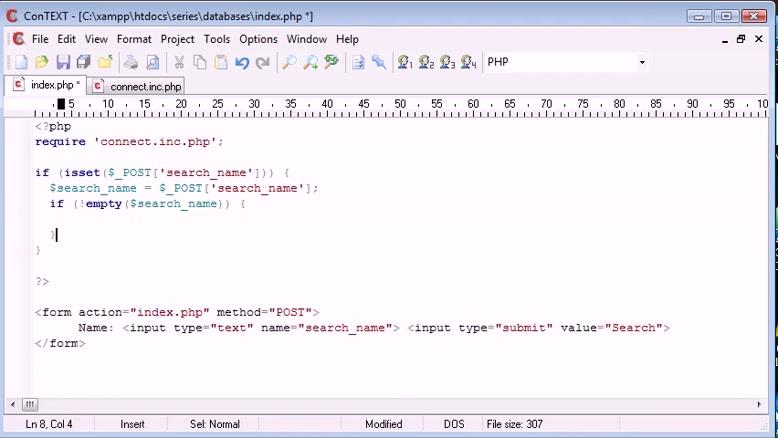
Task: Run user command 4 icon
Action: click(468, 62)
